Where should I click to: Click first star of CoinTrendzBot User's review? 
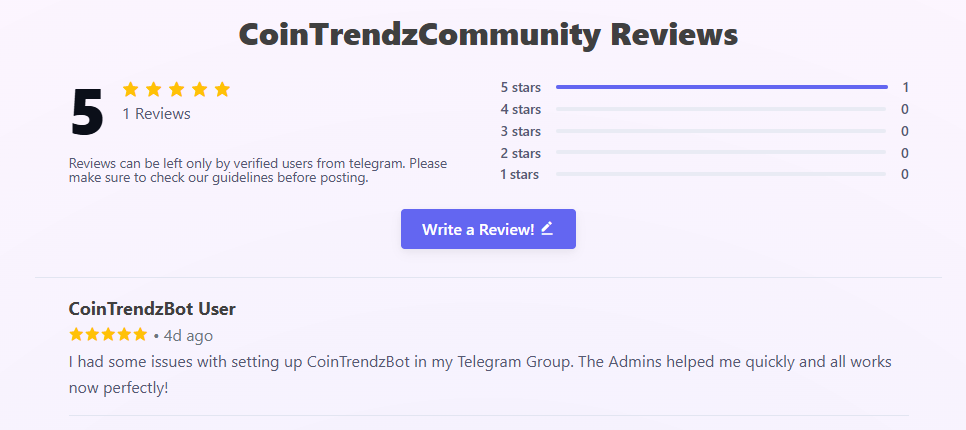click(77, 334)
